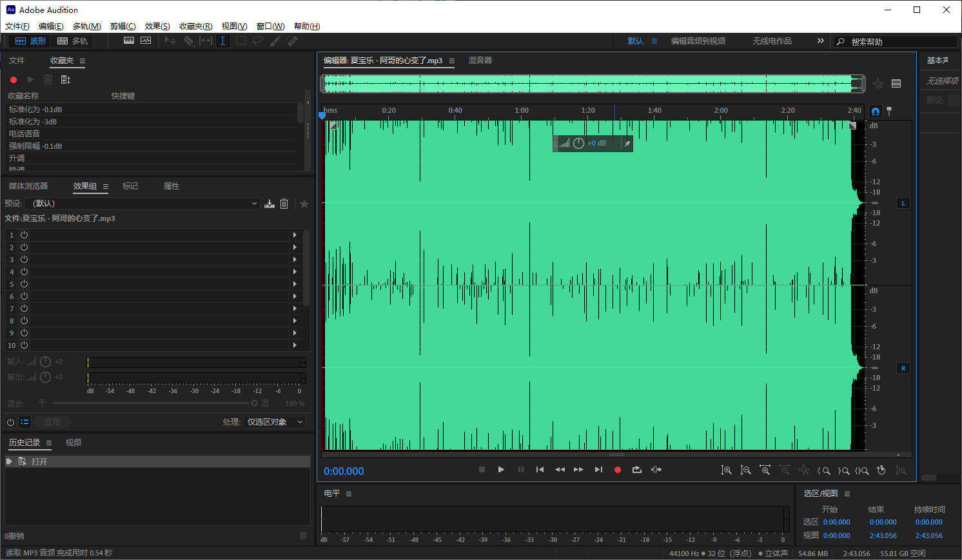Toggle power state of effect slot 1
962x560 pixels.
pyautogui.click(x=24, y=235)
